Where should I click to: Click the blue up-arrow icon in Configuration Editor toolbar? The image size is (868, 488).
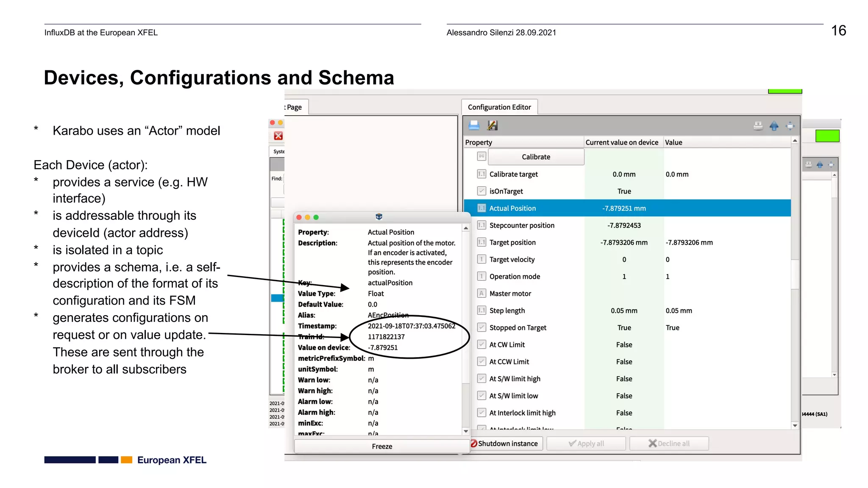coord(774,126)
